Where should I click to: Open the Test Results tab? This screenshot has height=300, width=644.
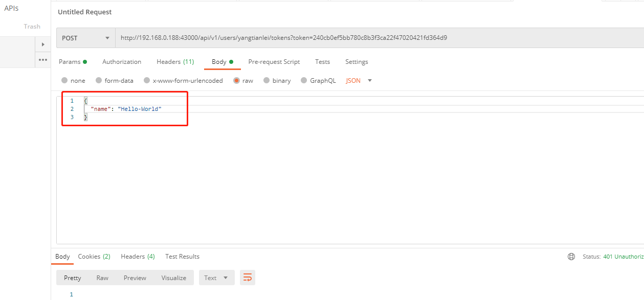(x=182, y=257)
